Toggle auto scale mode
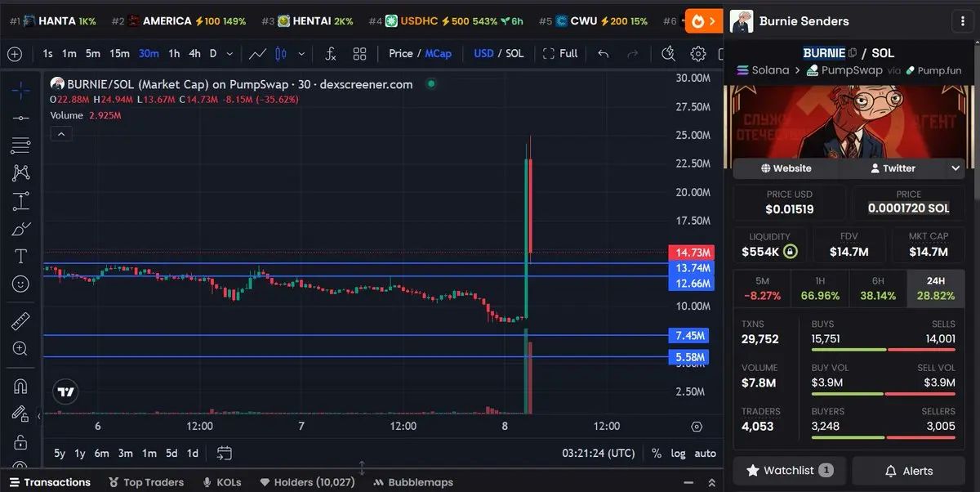Screen dimensions: 980x492 (705, 454)
